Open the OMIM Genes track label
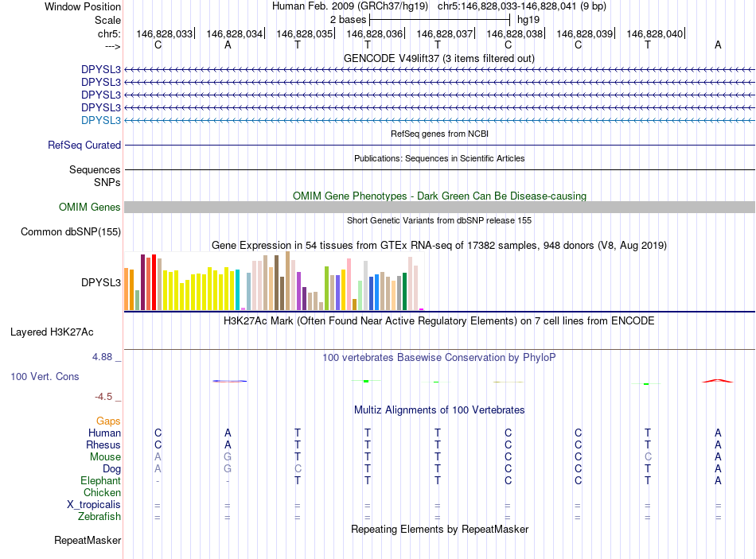Screen dimensions: 756x559 pyautogui.click(x=89, y=208)
